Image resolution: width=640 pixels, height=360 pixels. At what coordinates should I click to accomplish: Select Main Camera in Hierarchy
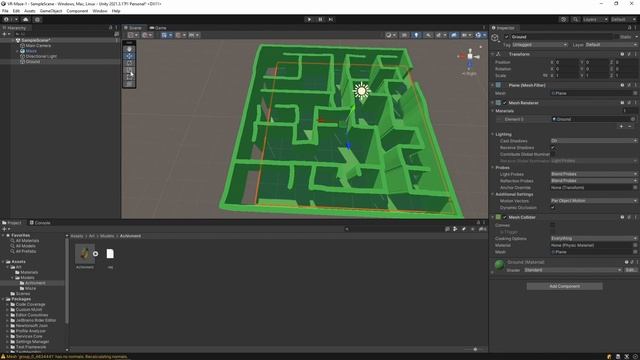click(38, 46)
